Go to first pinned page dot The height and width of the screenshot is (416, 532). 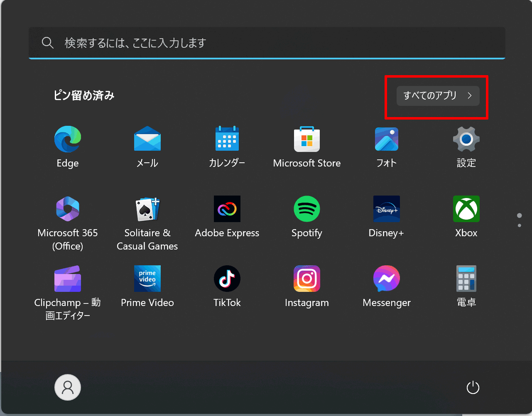[x=520, y=215]
